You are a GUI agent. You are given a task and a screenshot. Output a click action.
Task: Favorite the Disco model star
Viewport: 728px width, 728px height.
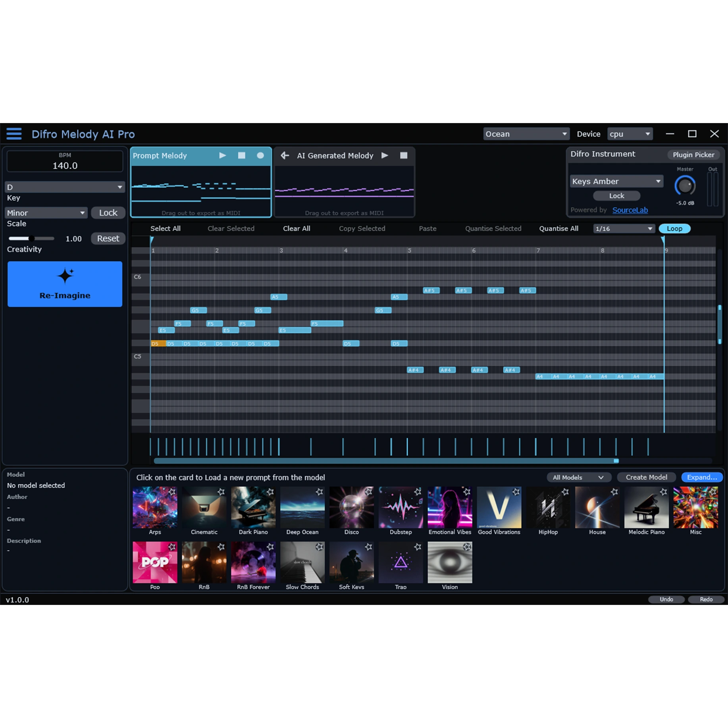[x=368, y=492]
